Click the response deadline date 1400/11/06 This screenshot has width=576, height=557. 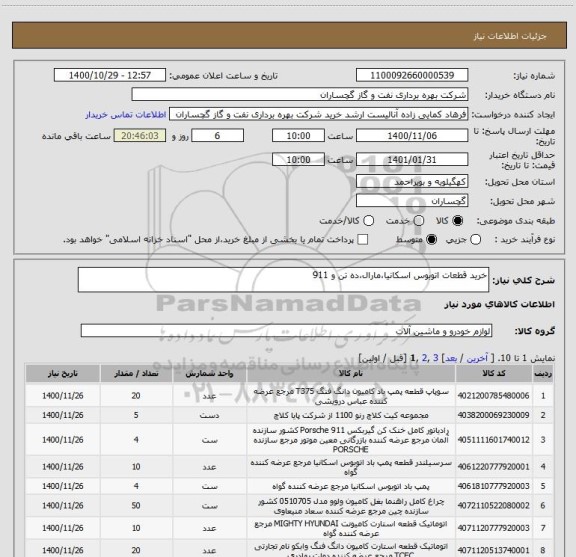tap(412, 136)
